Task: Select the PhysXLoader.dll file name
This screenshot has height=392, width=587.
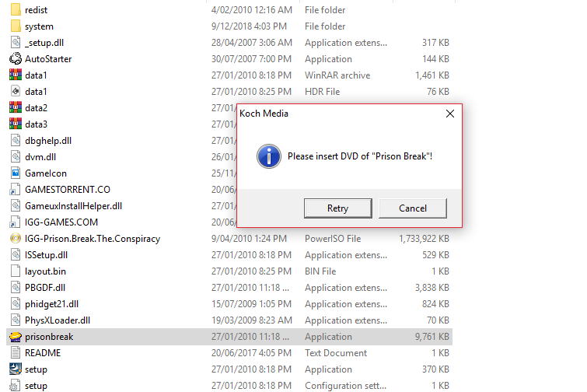Action: pyautogui.click(x=58, y=320)
